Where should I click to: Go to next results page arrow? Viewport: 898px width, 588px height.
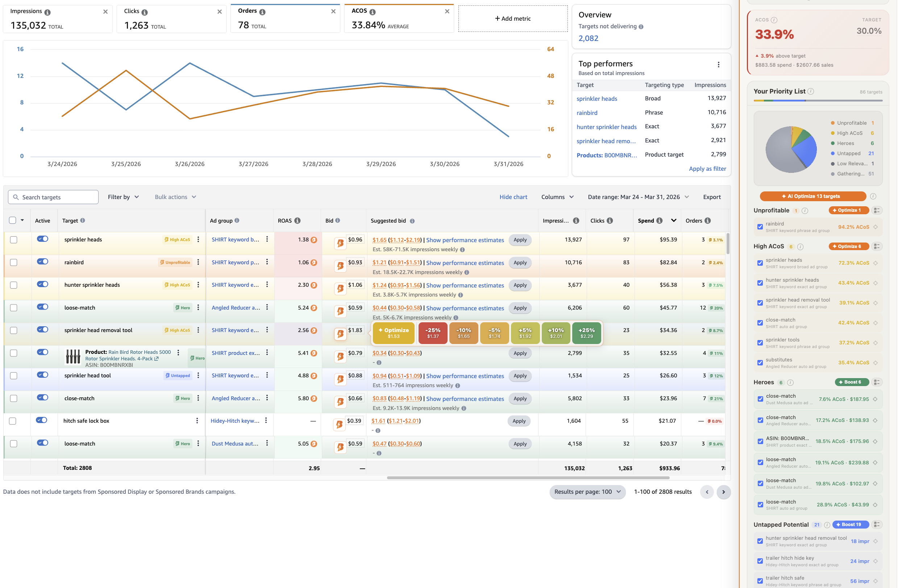(x=723, y=492)
